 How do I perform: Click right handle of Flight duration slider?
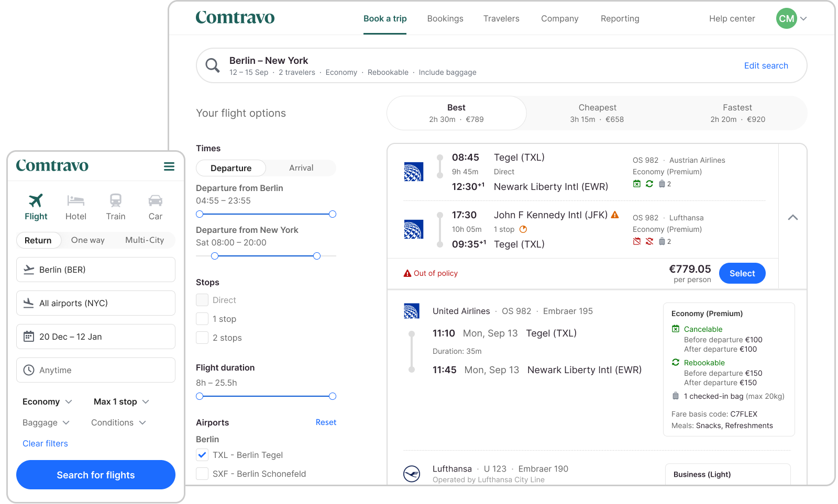pos(333,396)
